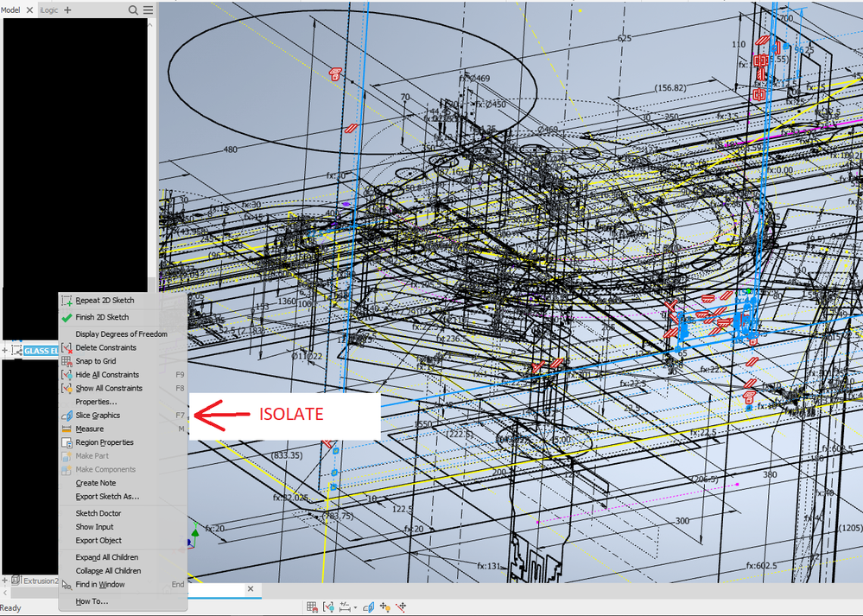863x616 pixels.
Task: Choose Find in Window
Action: [x=123, y=585]
